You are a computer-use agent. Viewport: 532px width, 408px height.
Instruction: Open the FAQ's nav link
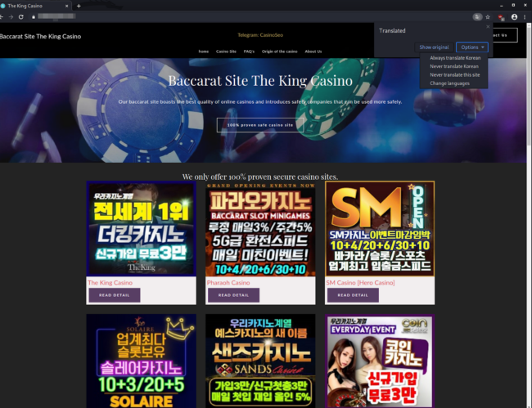tap(249, 52)
